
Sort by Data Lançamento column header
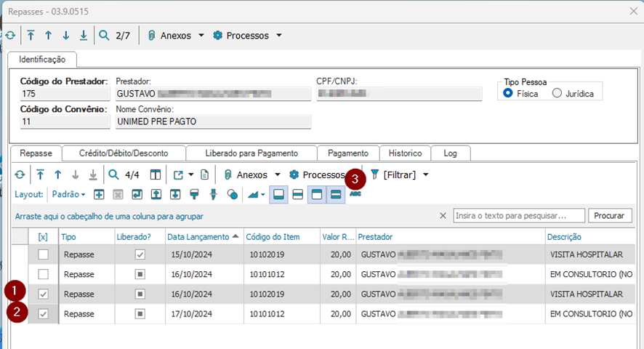[x=204, y=237]
